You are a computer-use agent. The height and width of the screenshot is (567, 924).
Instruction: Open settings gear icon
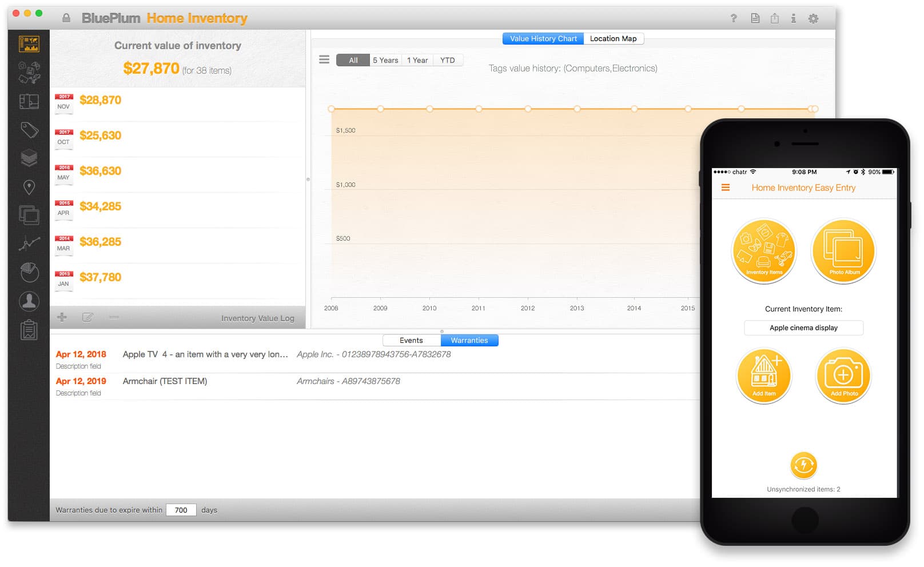tap(813, 18)
